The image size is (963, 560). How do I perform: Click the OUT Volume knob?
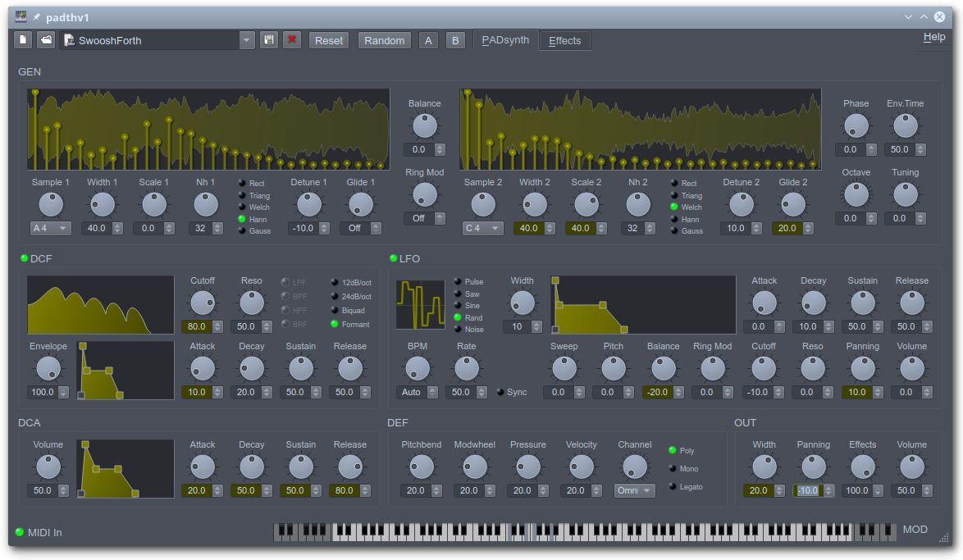[x=911, y=467]
